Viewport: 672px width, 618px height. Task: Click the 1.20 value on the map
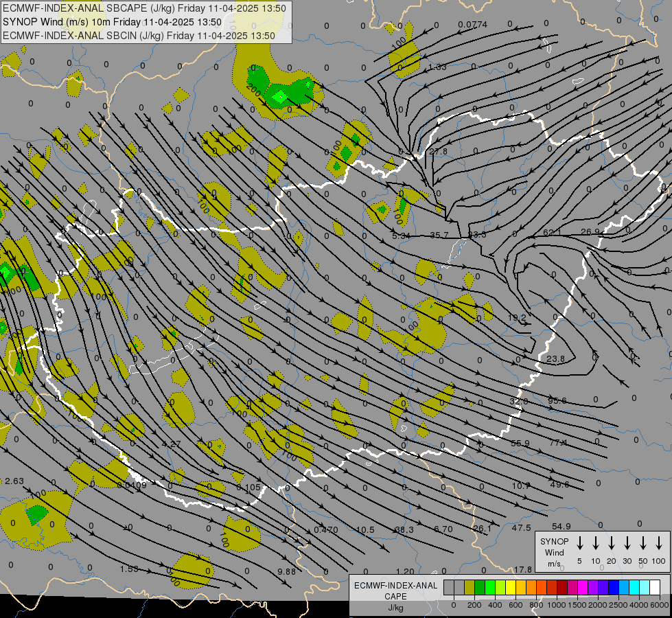(x=405, y=571)
